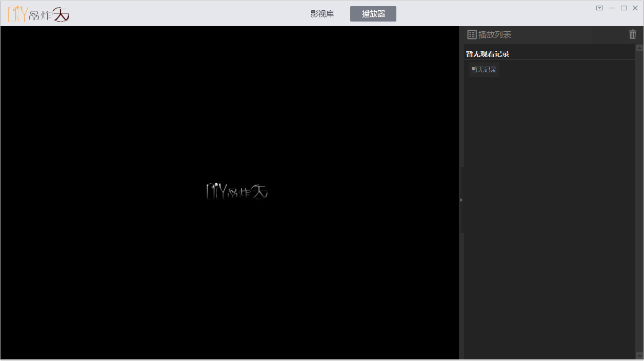Switch to the 影视库 tab
644x361 pixels.
322,14
